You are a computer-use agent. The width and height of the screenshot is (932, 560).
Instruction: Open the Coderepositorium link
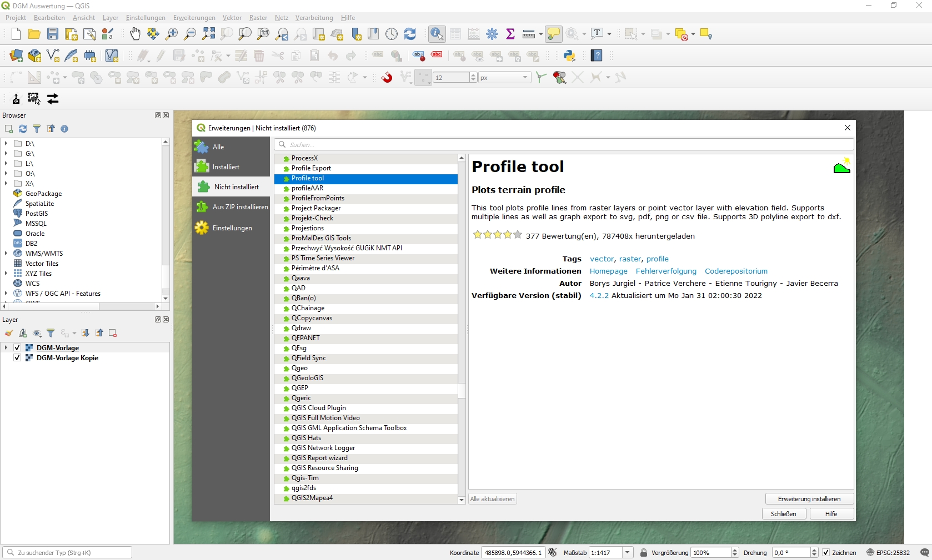pos(736,271)
